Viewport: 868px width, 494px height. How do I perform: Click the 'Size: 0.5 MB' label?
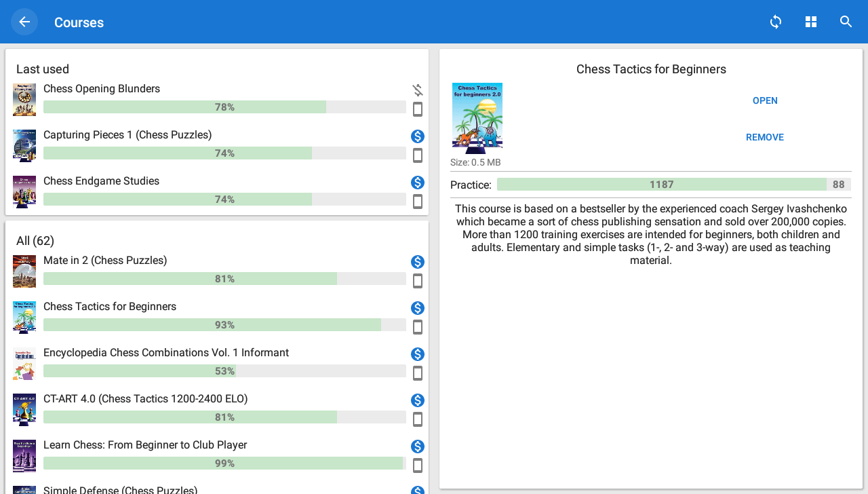(x=475, y=163)
